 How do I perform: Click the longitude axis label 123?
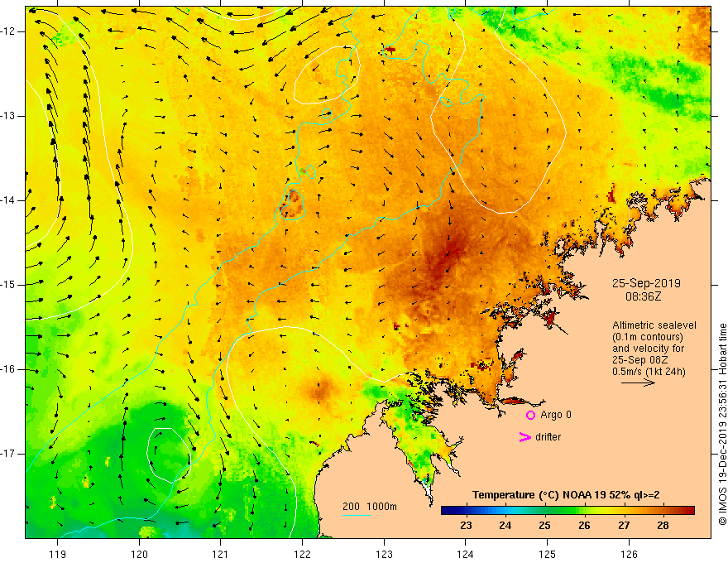(384, 554)
